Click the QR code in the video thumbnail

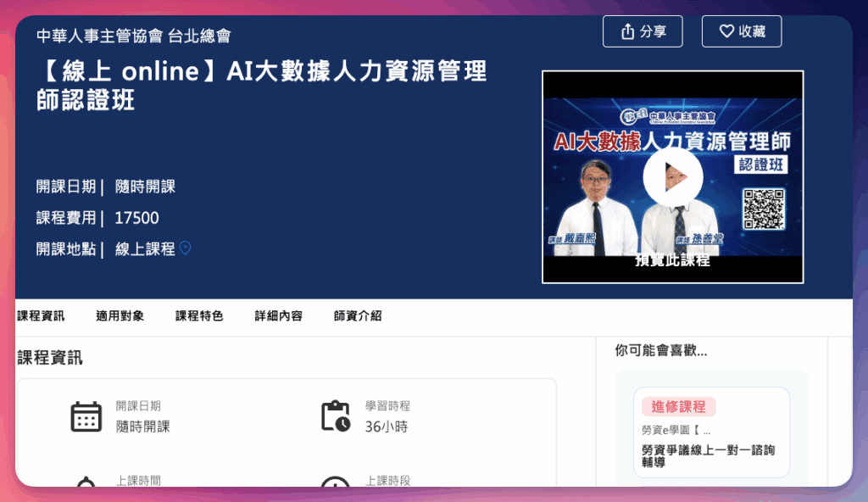[764, 209]
